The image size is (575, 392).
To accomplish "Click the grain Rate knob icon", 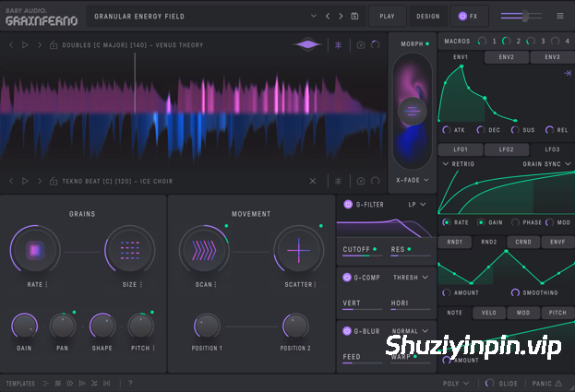I will coord(35,251).
